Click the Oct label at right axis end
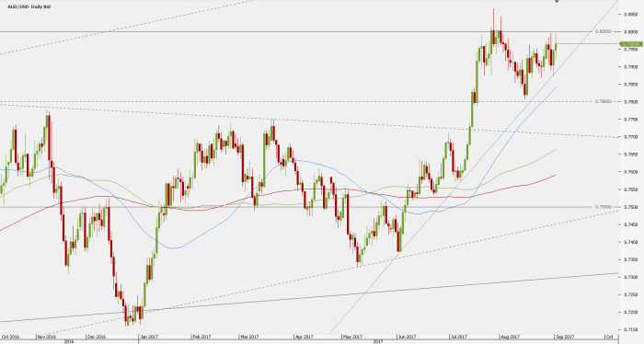This screenshot has width=644, height=344. click(x=610, y=337)
